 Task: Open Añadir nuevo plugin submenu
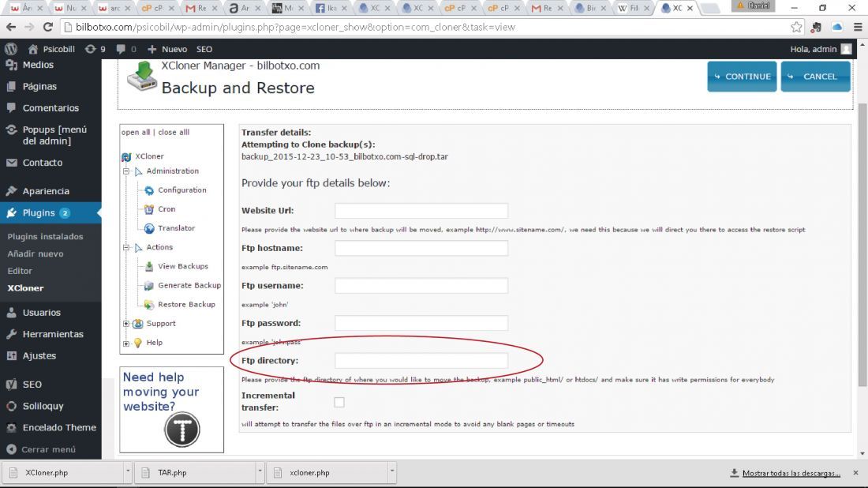click(x=36, y=253)
